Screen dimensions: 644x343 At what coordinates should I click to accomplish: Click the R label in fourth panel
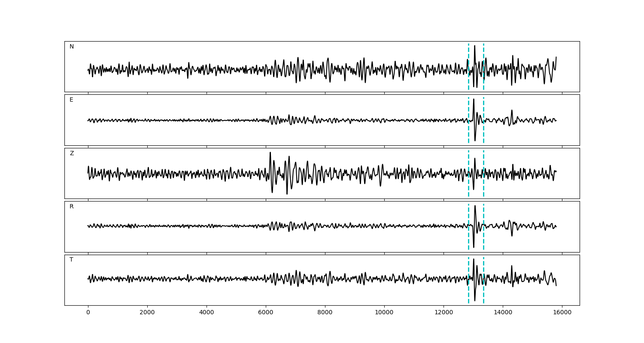(72, 207)
